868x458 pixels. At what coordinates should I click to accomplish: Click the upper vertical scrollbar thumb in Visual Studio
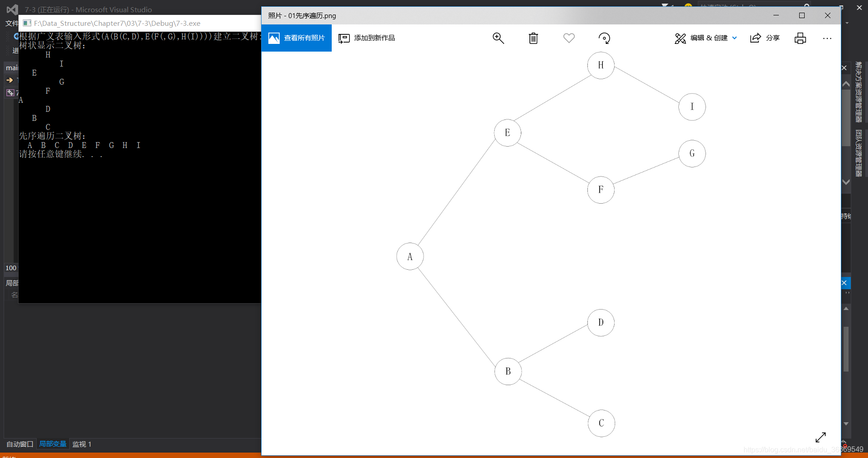(x=846, y=118)
